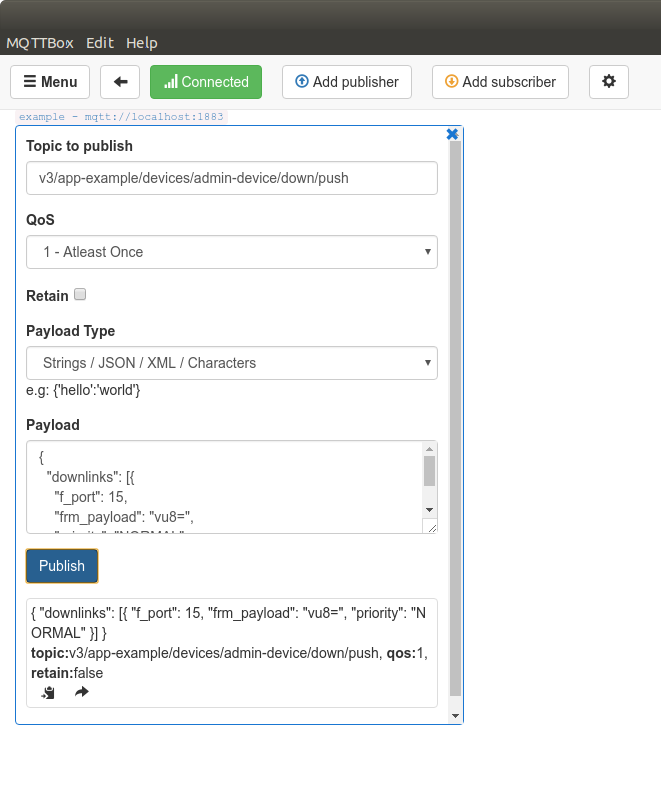Screen dimensions: 661x789
Task: Click the republish arrow icon under published message
Action: pyautogui.click(x=82, y=692)
